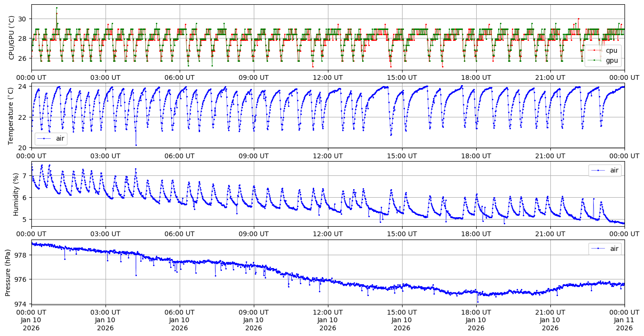Click the Humidity (%) y-axis label
Viewport: 644px width, 336px height.
pyautogui.click(x=16, y=194)
